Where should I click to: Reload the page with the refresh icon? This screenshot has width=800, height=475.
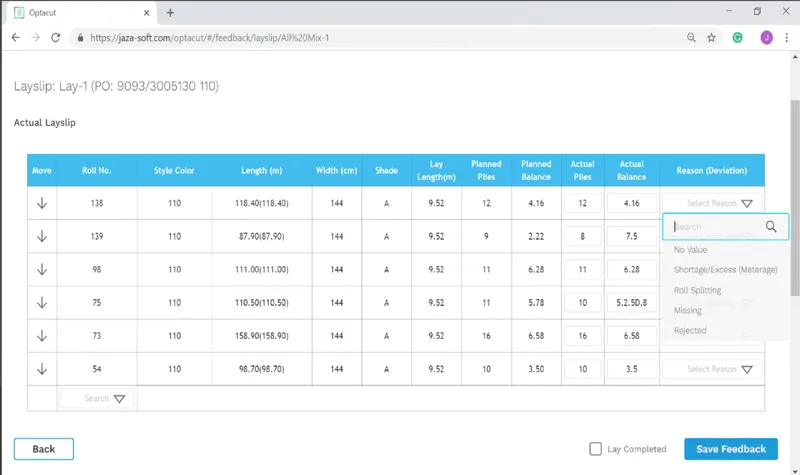click(x=56, y=38)
